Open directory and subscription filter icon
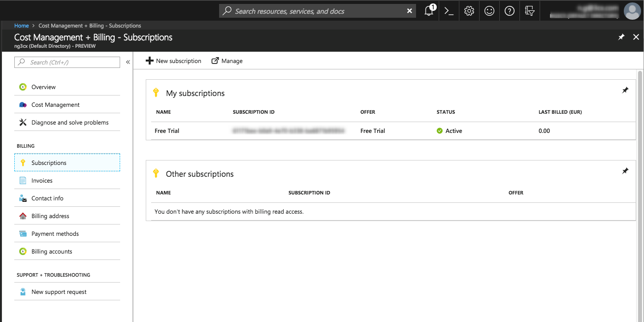The height and width of the screenshot is (322, 644). coord(530,11)
